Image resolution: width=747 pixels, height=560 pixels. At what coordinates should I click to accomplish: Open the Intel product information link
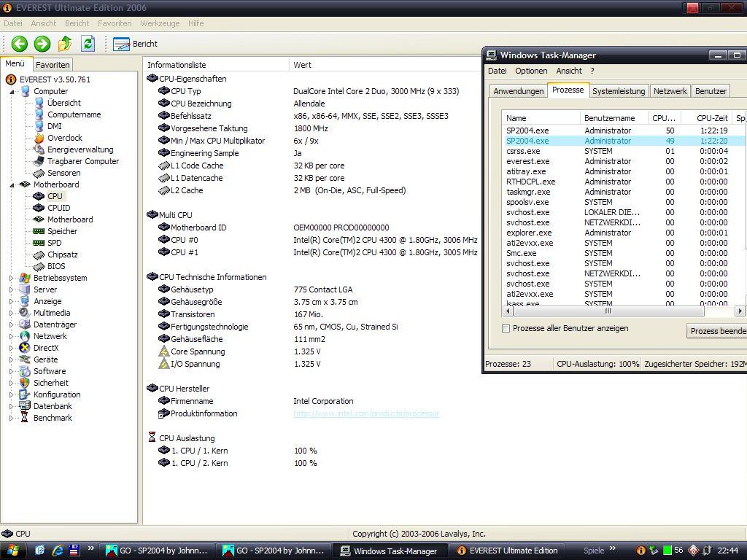[366, 414]
